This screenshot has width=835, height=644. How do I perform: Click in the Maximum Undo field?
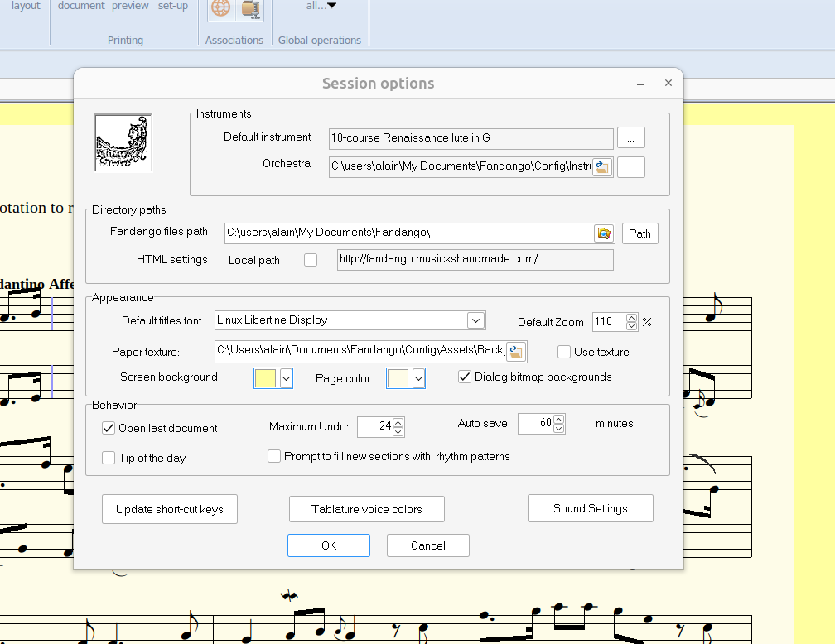tap(374, 426)
